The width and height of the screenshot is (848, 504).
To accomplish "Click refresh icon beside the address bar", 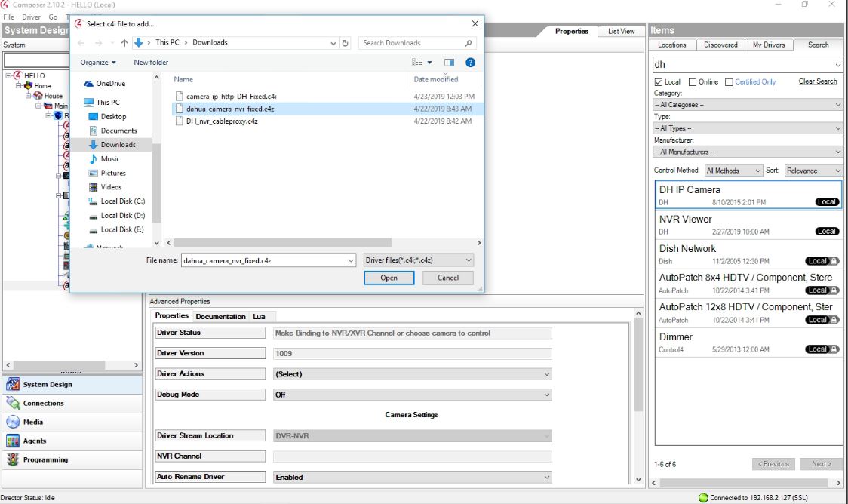I will pyautogui.click(x=346, y=43).
